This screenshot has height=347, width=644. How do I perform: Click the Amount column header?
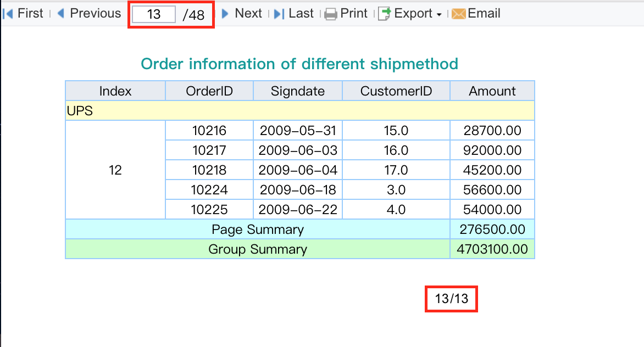coord(492,91)
